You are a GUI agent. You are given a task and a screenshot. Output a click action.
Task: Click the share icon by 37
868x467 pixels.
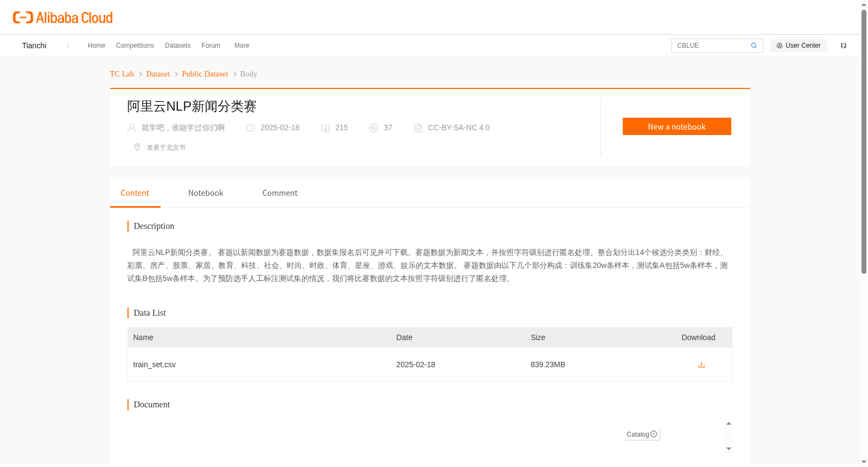pyautogui.click(x=374, y=128)
